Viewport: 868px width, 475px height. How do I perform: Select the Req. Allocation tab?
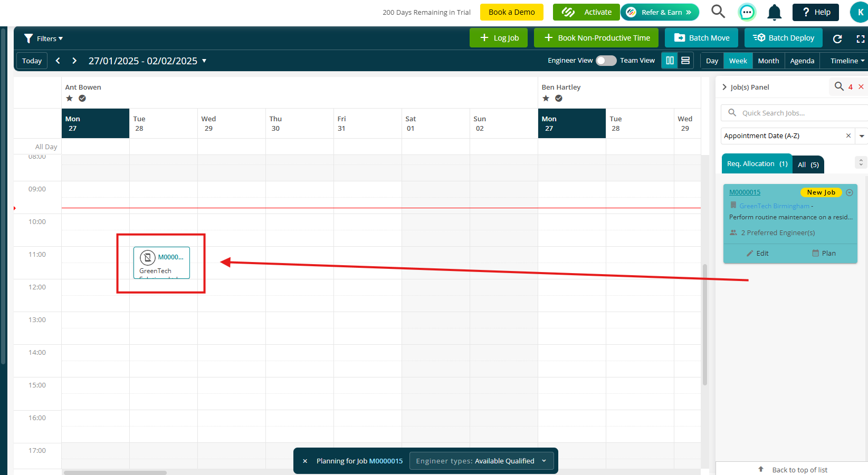(757, 164)
